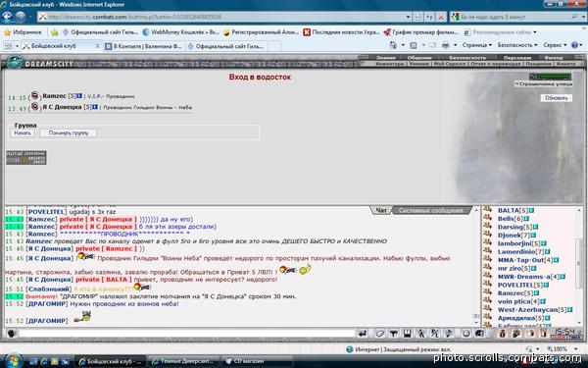Open the Избранное favorites button

click(x=23, y=32)
